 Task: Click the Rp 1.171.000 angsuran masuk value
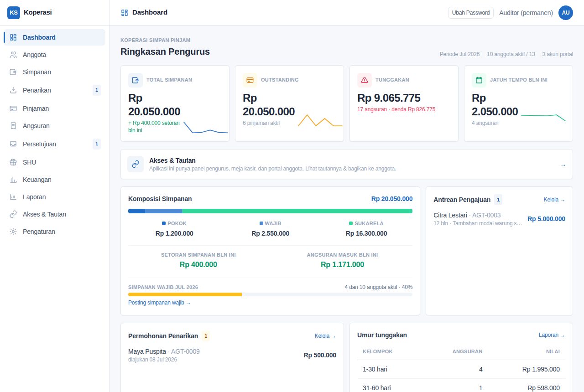pos(342,264)
